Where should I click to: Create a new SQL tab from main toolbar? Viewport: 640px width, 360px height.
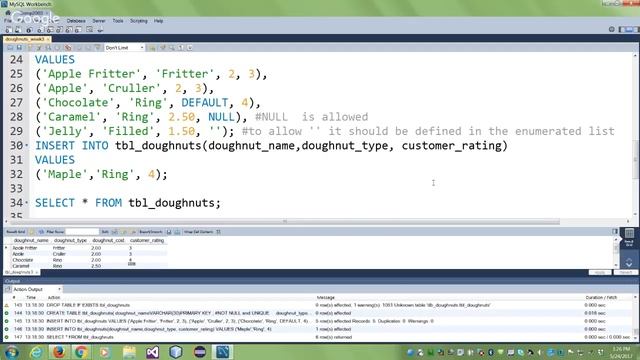(x=8, y=30)
